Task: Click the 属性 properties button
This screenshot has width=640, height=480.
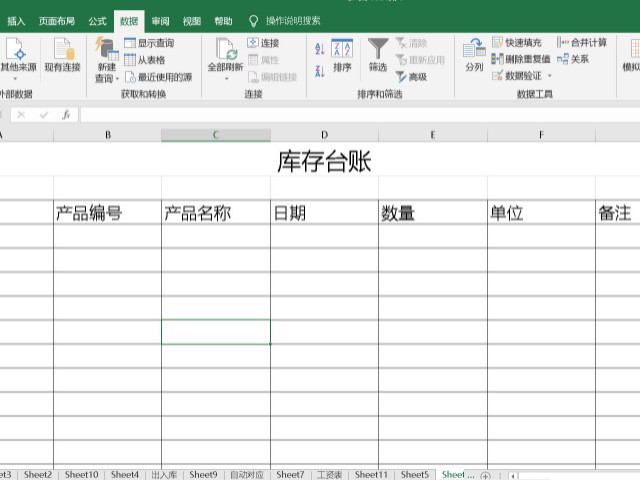Action: (x=263, y=60)
